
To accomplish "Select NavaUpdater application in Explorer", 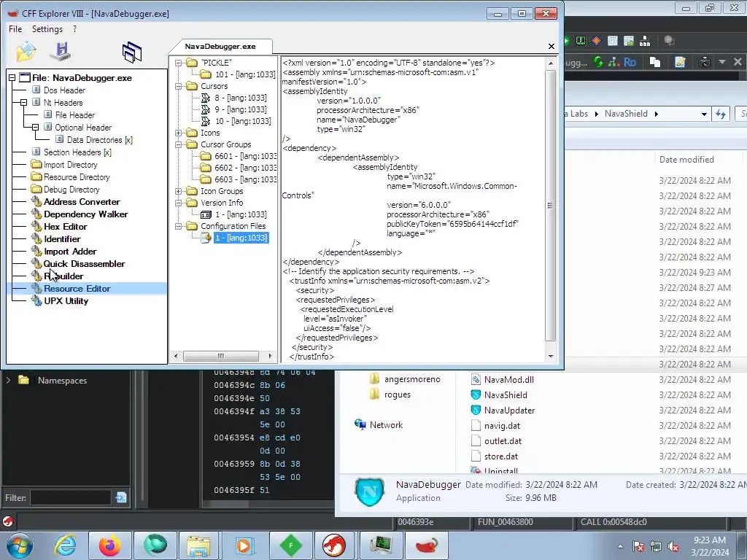I will point(509,410).
